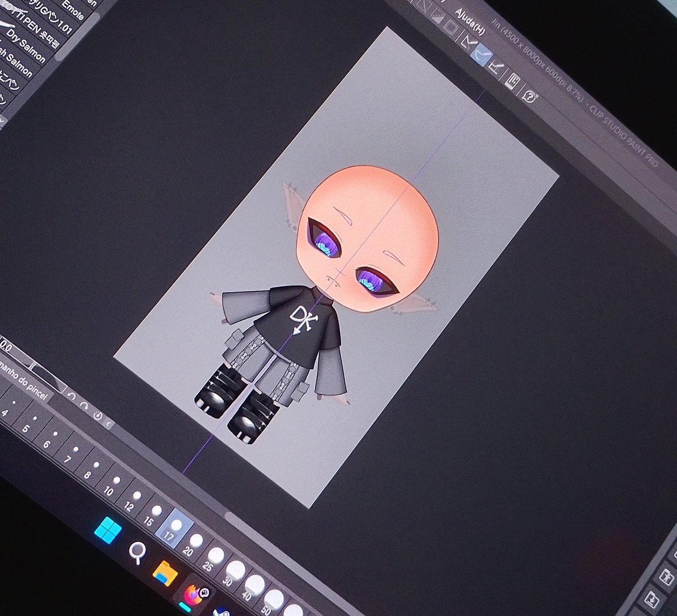Click the character's head on canvas
This screenshot has width=677, height=616.
[368, 237]
